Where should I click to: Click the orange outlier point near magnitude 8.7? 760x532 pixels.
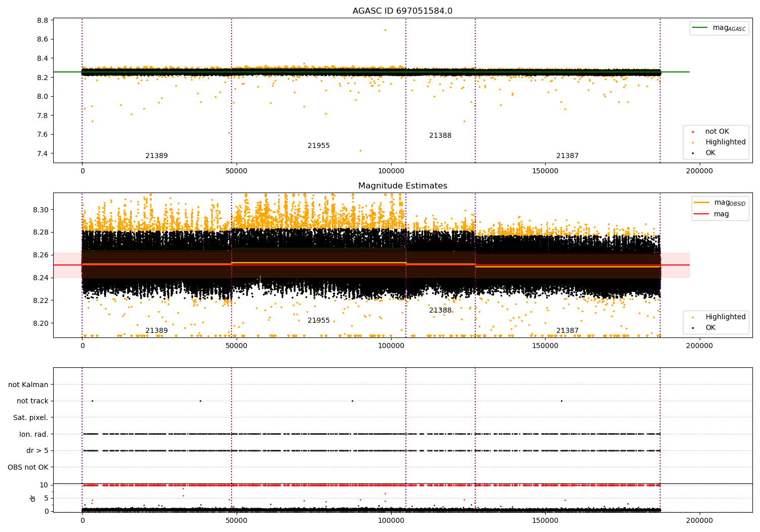coord(385,30)
